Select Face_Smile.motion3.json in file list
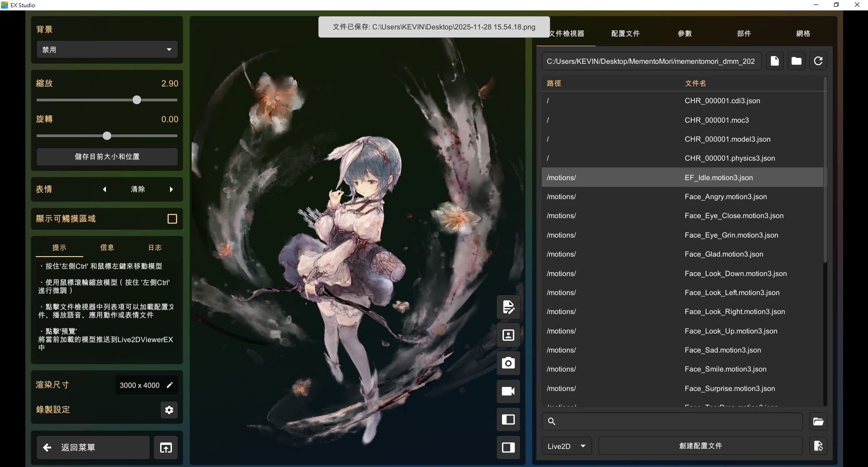The width and height of the screenshot is (868, 467). (x=725, y=369)
